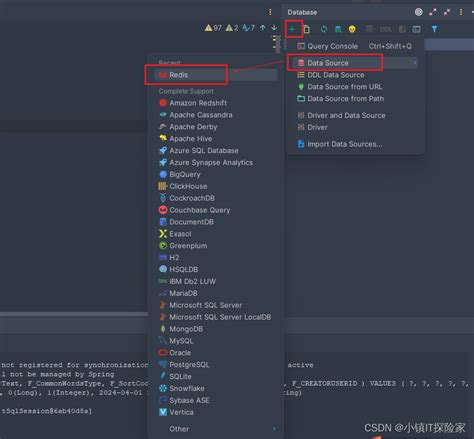Click the Oracle red oval icon
Image resolution: width=474 pixels, height=439 pixels.
[x=163, y=353]
